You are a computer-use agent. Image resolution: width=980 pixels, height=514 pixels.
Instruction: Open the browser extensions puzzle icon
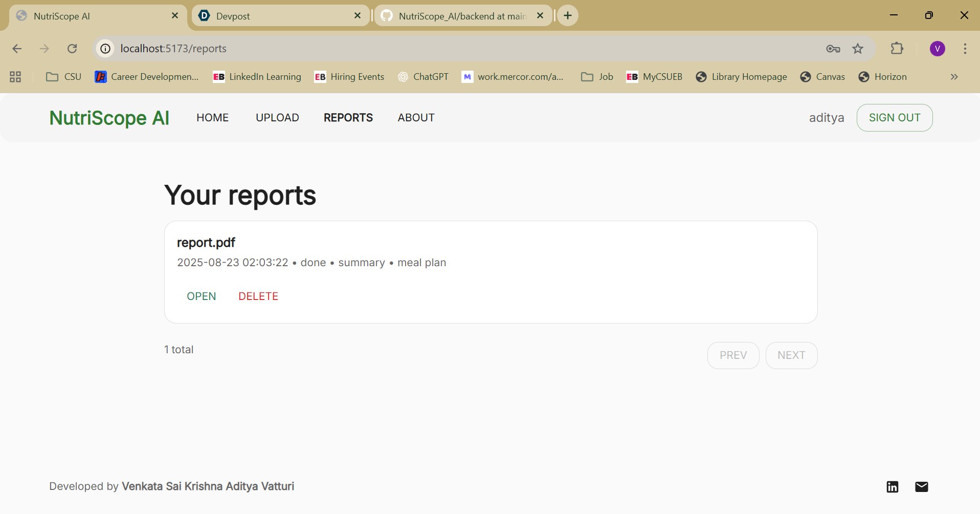point(897,49)
